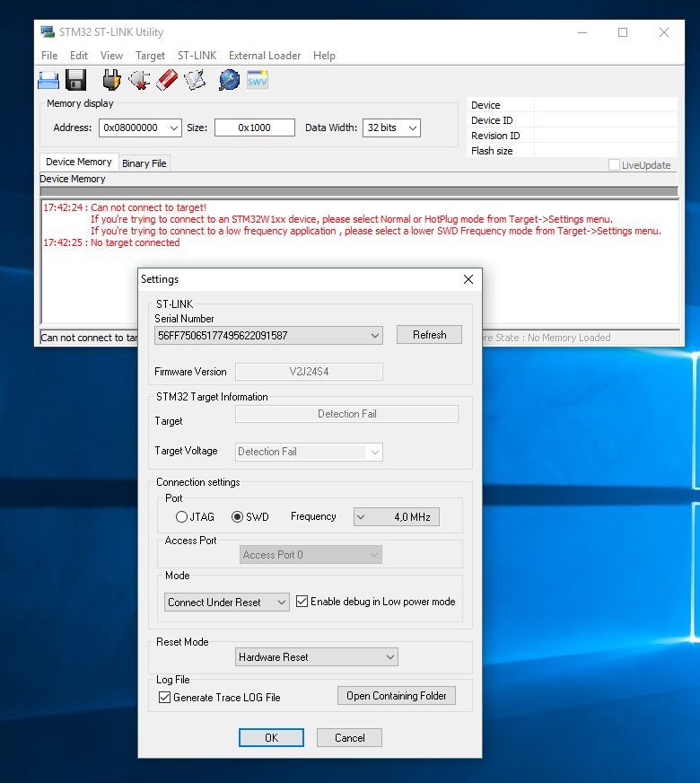Image resolution: width=700 pixels, height=783 pixels.
Task: Switch to the Binary File tab
Action: pyautogui.click(x=144, y=163)
